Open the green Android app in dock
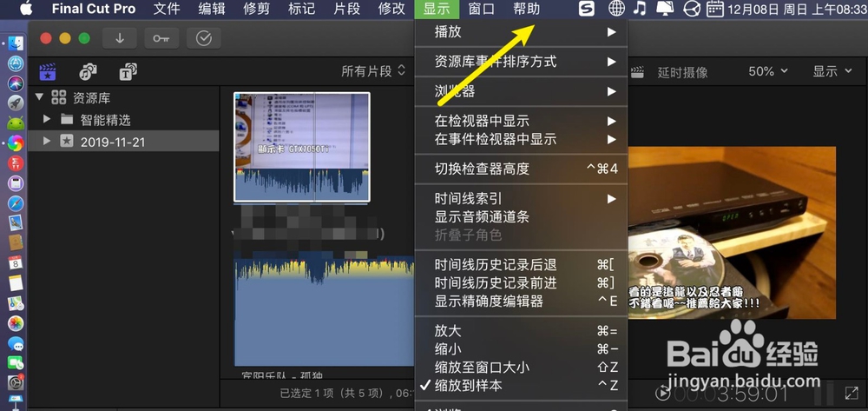This screenshot has width=868, height=411. 16,123
